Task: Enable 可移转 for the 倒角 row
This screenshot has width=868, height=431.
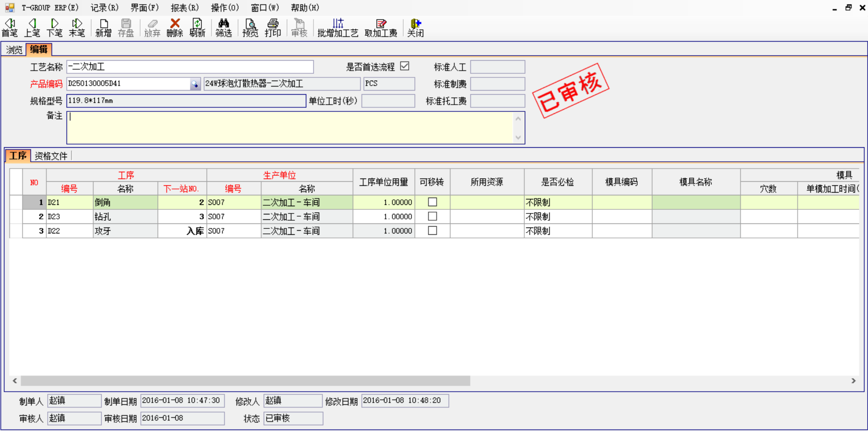Action: click(x=432, y=202)
